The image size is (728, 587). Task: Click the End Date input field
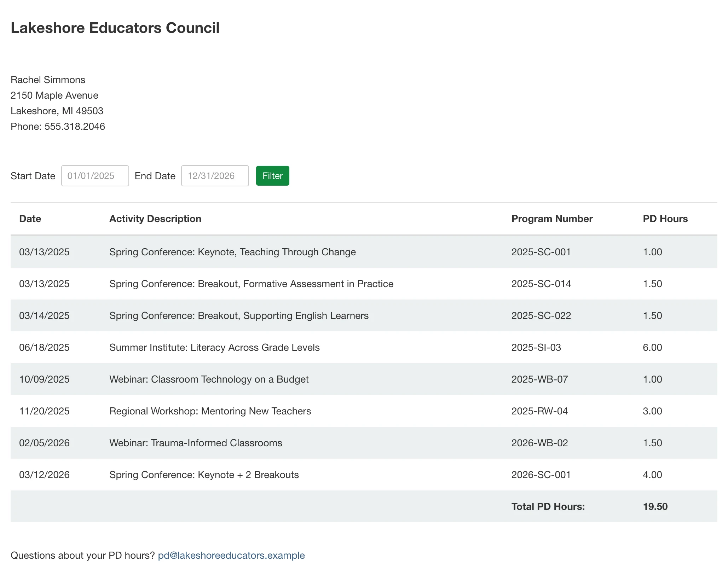(215, 176)
